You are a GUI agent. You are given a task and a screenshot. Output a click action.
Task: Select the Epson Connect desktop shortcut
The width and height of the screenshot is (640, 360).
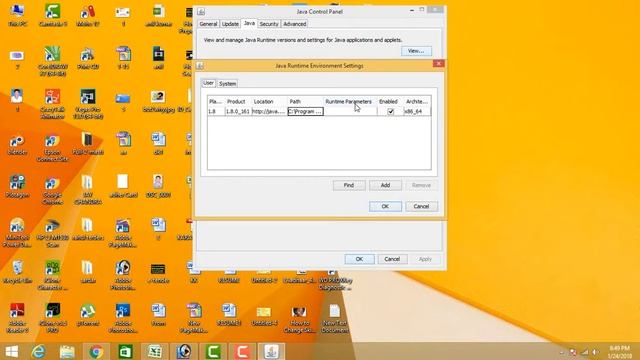[53, 148]
